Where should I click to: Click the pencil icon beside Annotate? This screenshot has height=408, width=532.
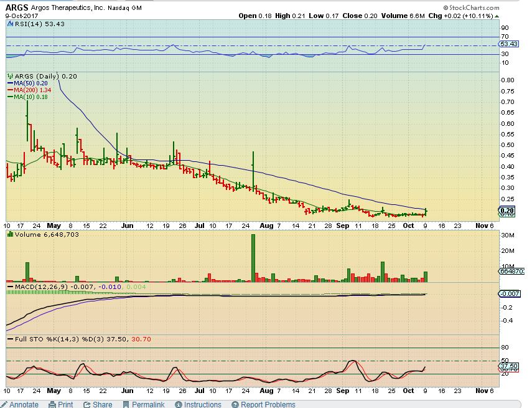coord(4,404)
